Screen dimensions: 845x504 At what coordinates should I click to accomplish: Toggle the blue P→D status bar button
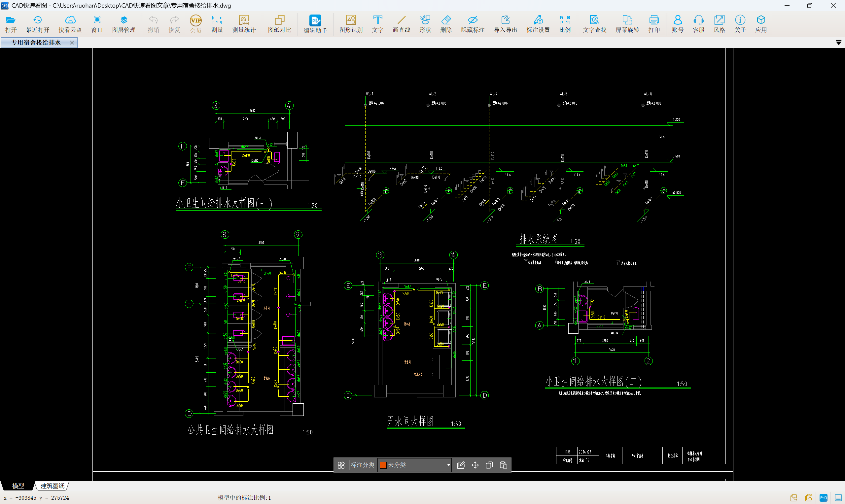pos(823,498)
